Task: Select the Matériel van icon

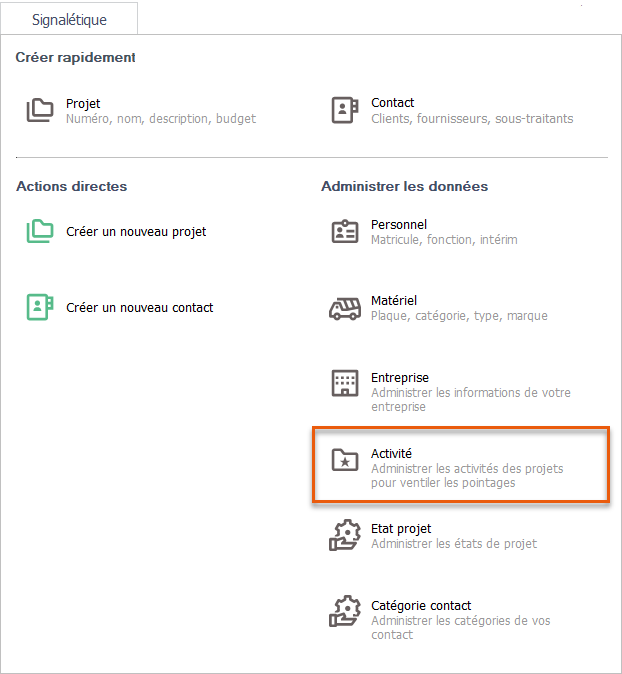Action: click(345, 308)
